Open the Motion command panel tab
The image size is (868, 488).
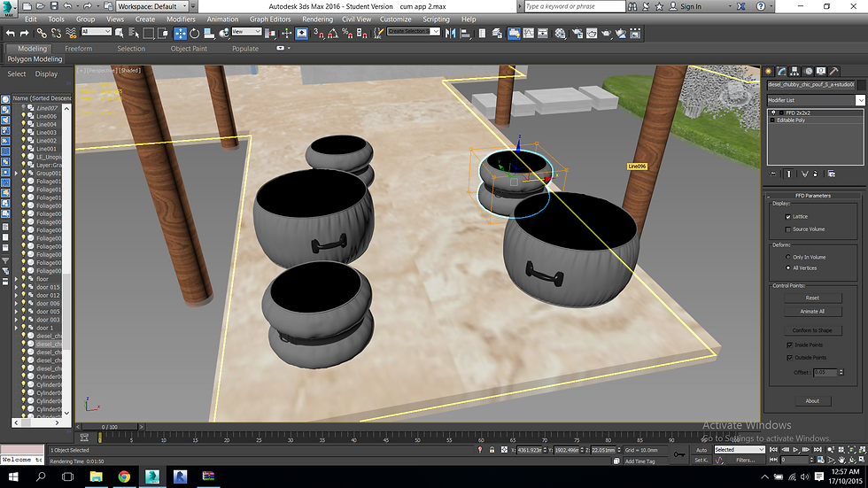point(808,72)
